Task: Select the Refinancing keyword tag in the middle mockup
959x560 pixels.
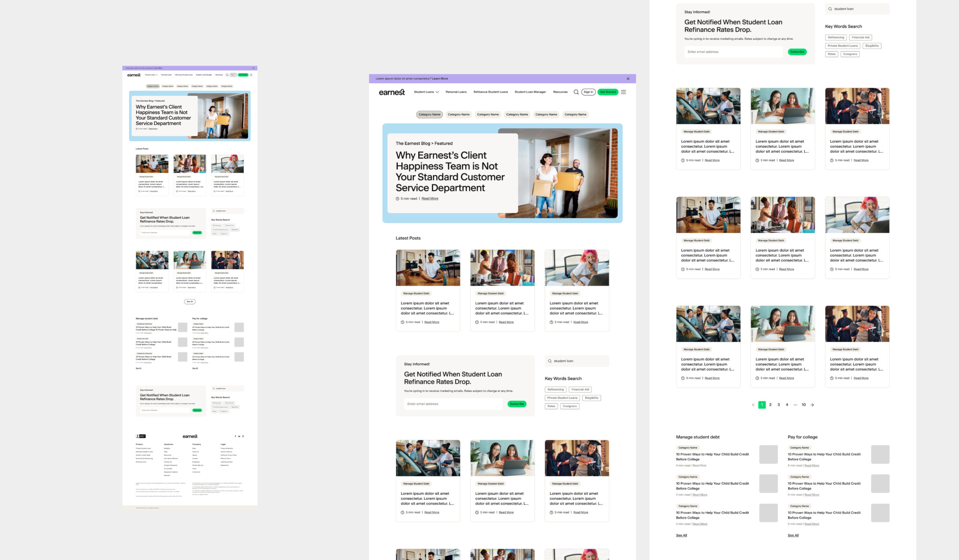Action: pos(555,390)
